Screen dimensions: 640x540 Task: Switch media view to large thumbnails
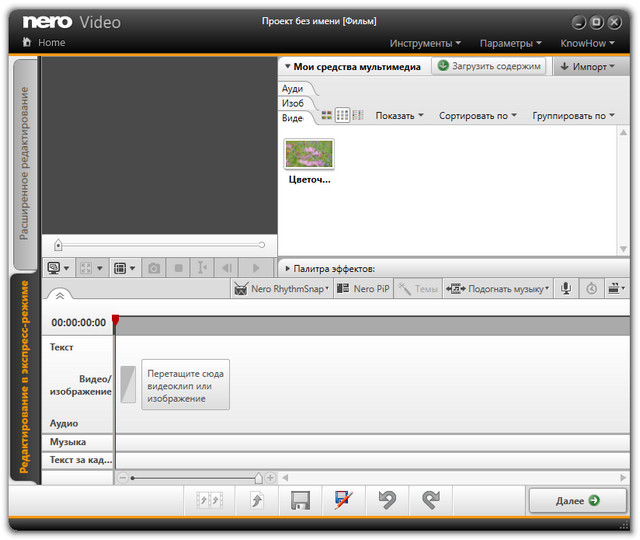click(326, 116)
